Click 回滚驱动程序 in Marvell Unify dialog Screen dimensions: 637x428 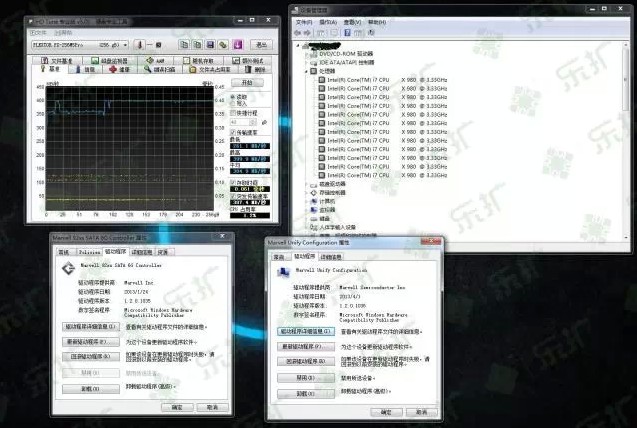pyautogui.click(x=306, y=361)
